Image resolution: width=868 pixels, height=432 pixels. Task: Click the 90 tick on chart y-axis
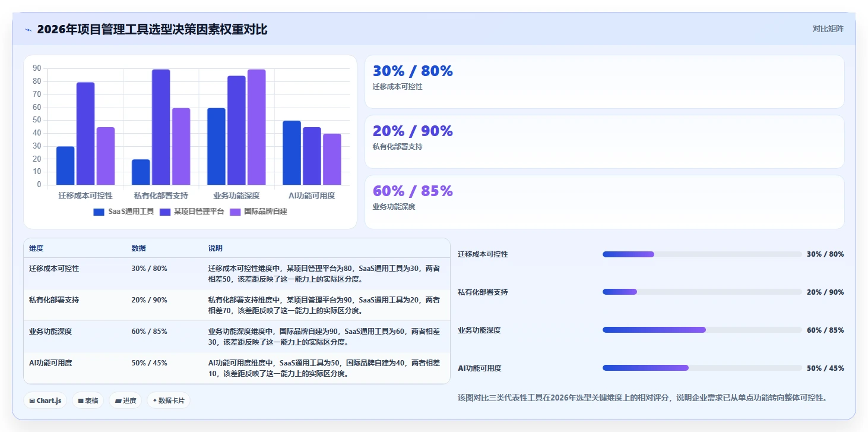click(x=37, y=68)
